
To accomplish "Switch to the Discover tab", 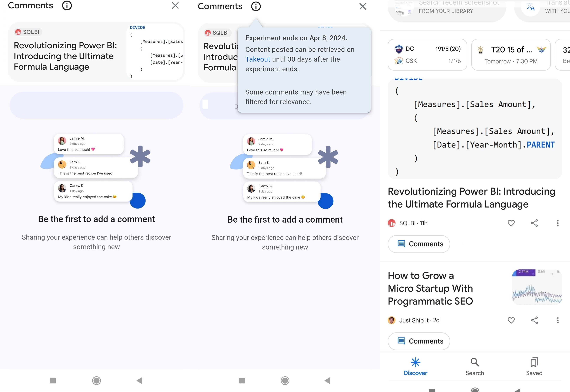I will [415, 367].
